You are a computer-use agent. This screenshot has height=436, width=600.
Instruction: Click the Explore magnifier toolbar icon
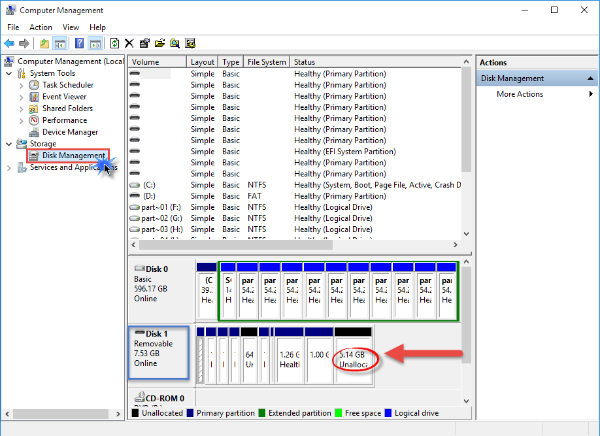[x=175, y=43]
